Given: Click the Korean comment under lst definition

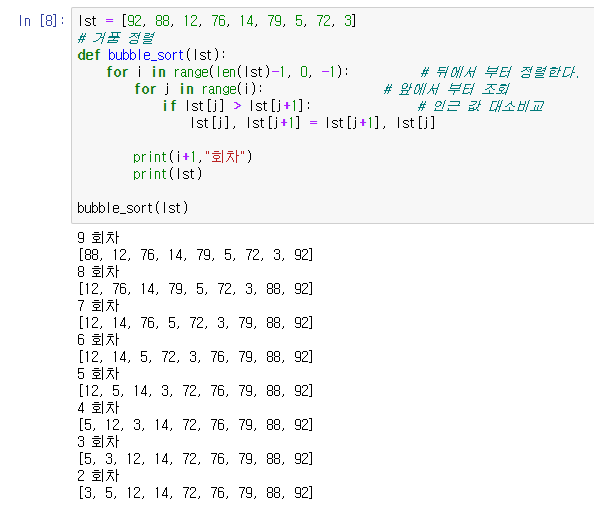Looking at the screenshot, I should click(116, 38).
